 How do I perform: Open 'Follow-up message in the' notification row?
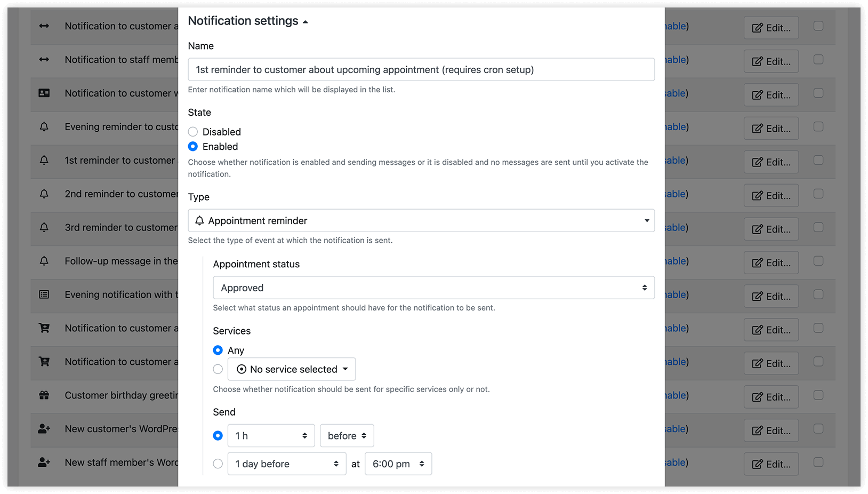(x=122, y=261)
